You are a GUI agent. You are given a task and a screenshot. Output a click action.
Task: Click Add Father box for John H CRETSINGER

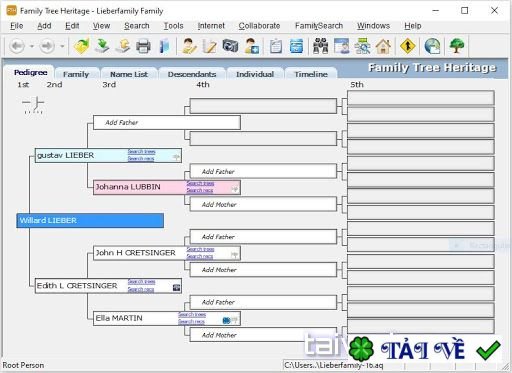263,237
